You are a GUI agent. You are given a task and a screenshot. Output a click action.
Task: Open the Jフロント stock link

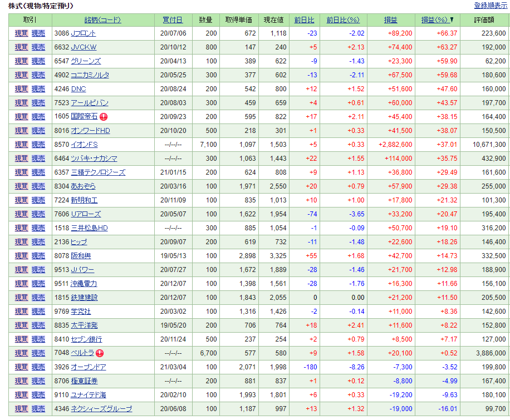[x=84, y=33]
